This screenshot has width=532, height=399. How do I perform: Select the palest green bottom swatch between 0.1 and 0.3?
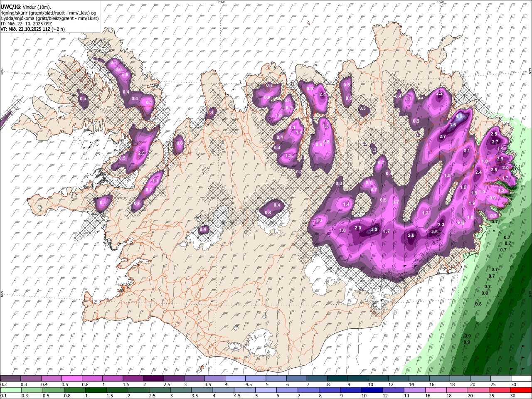(11, 390)
